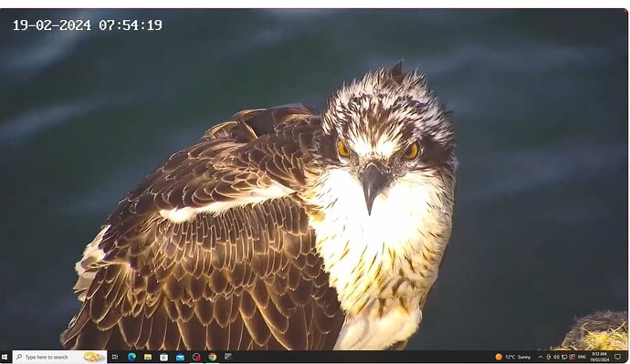Switch input language via ENG indicator
The image size is (630, 364).
pyautogui.click(x=582, y=357)
